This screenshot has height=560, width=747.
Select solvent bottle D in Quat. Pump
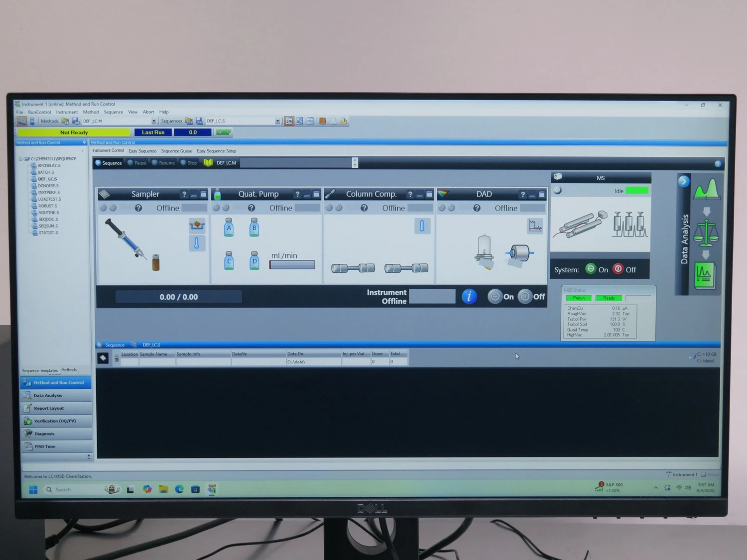point(254,260)
